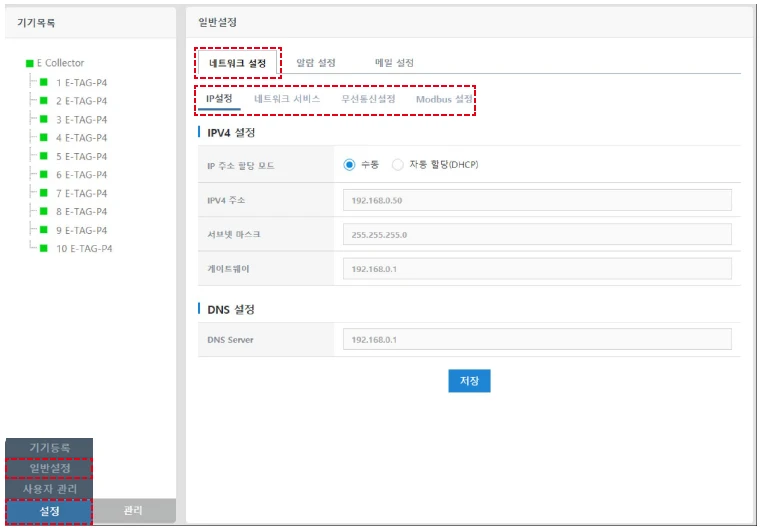Click the DNS 설정 section heading
Image resolution: width=760 pixels, height=532 pixels.
[x=231, y=310]
